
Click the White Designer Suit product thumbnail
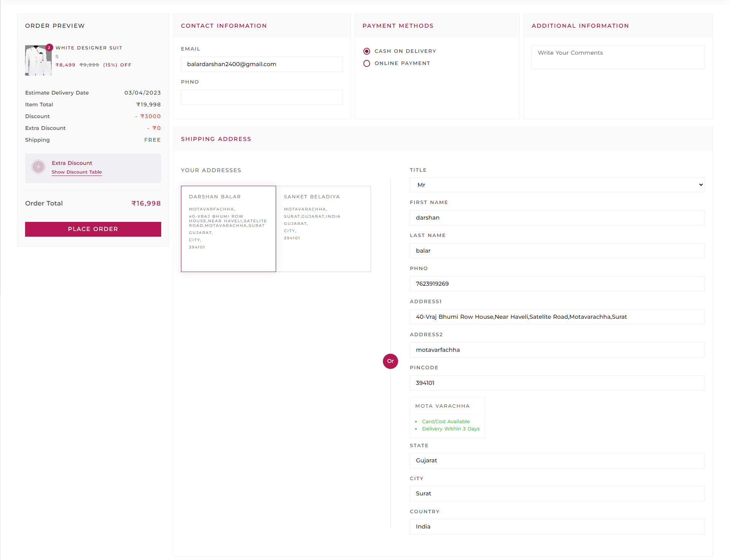pyautogui.click(x=38, y=60)
